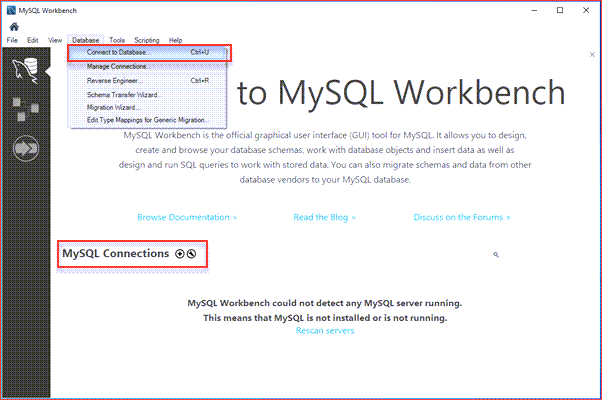Follow the Discuss on the Forums link

point(462,216)
